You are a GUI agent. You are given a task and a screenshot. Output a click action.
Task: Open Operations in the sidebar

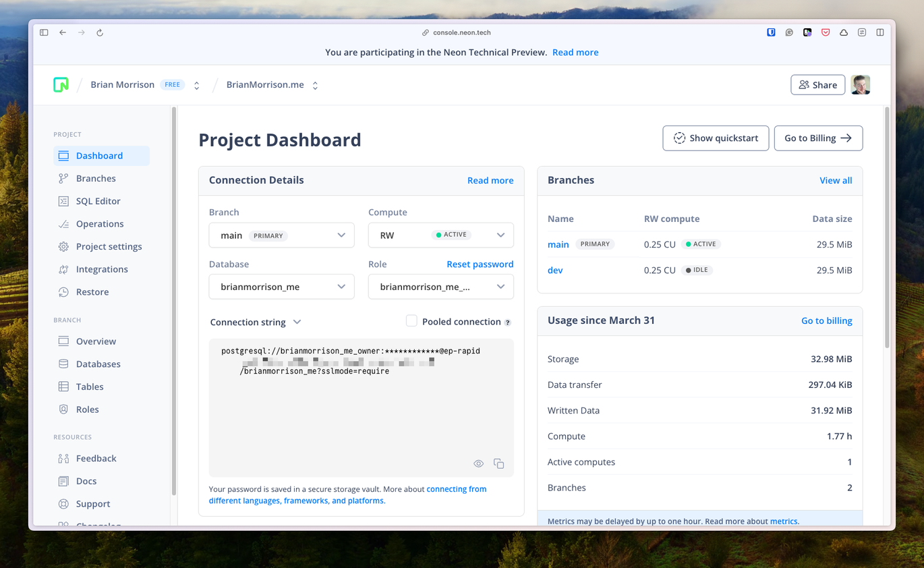click(101, 224)
